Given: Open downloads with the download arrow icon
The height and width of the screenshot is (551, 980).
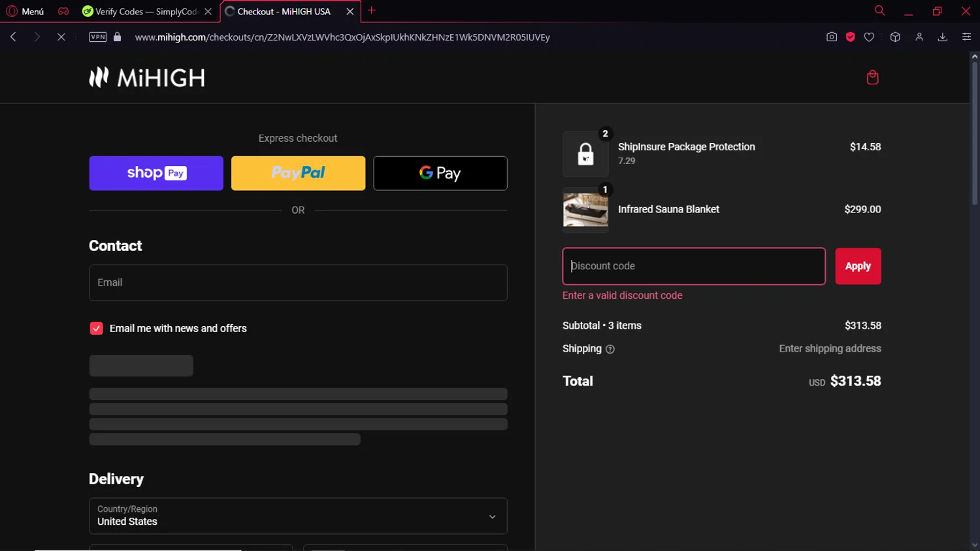Looking at the screenshot, I should tap(943, 37).
